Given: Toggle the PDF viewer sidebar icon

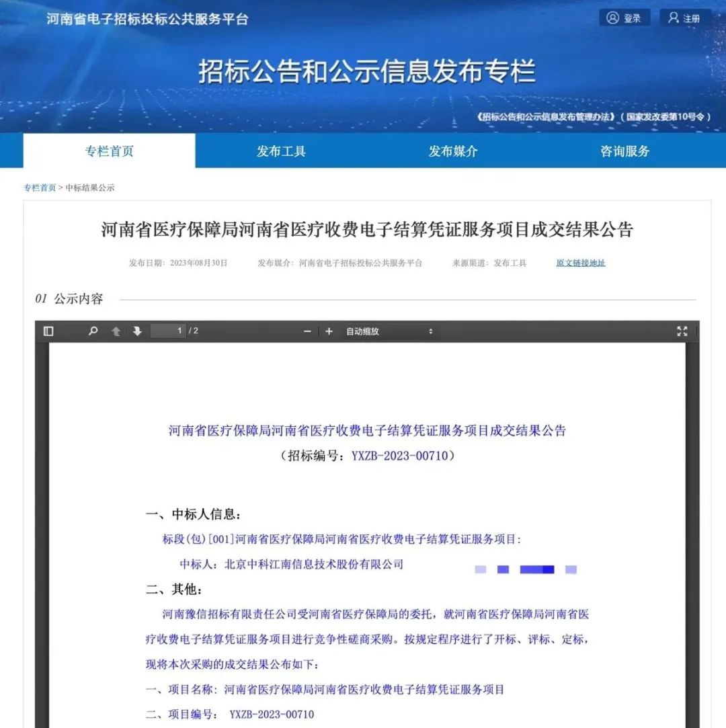Looking at the screenshot, I should pyautogui.click(x=48, y=331).
